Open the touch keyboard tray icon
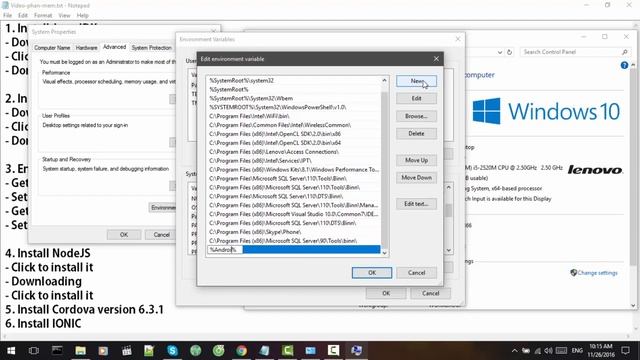 pyautogui.click(x=561, y=351)
